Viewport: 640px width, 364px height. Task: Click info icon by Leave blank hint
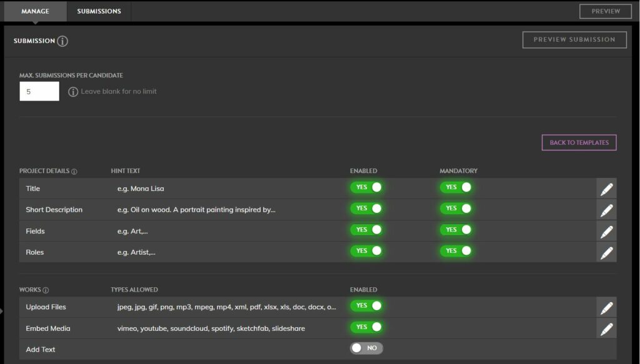(x=73, y=92)
